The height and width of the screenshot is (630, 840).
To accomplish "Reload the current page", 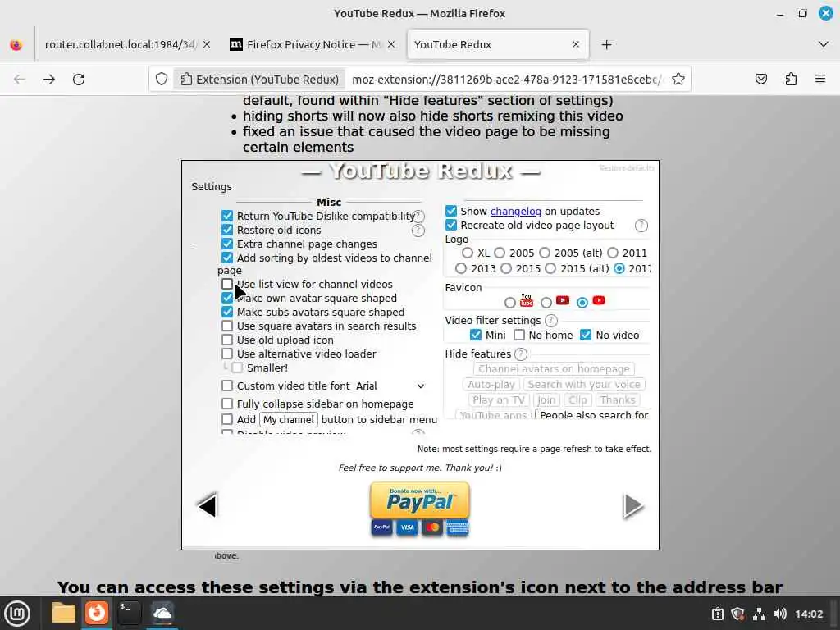I will coord(79,80).
